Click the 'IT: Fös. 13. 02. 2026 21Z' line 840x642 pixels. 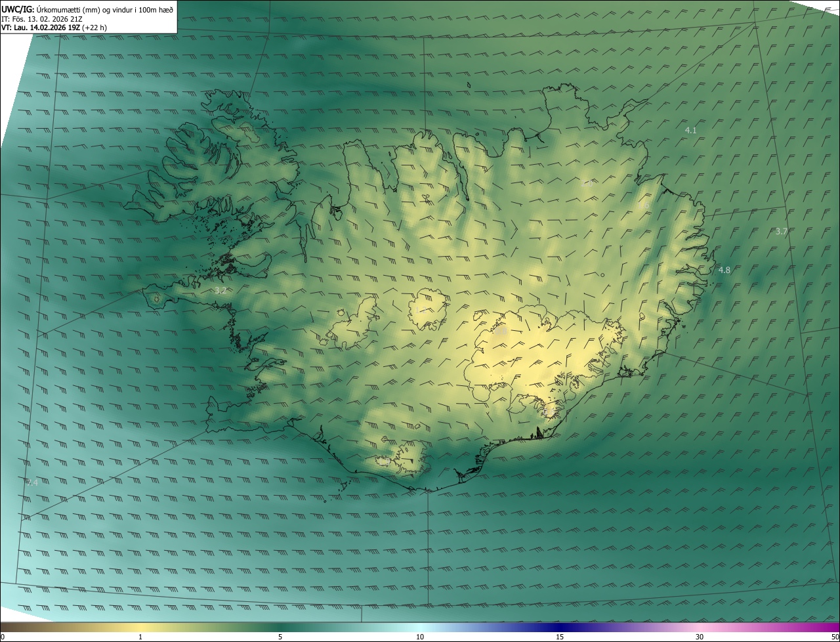click(42, 19)
